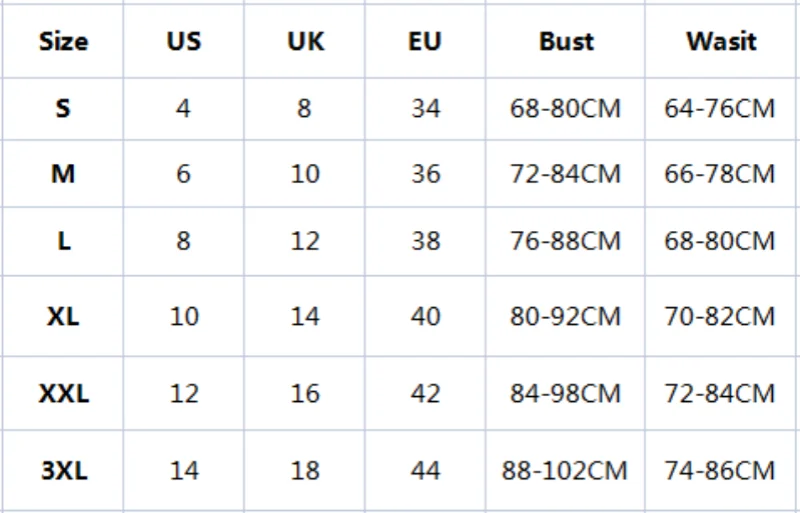The height and width of the screenshot is (513, 800).
Task: Click the Bust column header
Action: click(565, 42)
